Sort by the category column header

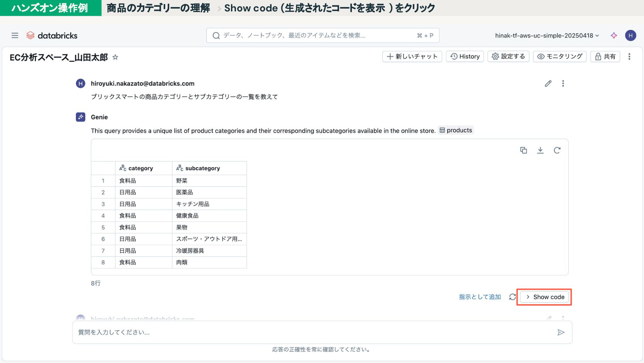(x=144, y=168)
